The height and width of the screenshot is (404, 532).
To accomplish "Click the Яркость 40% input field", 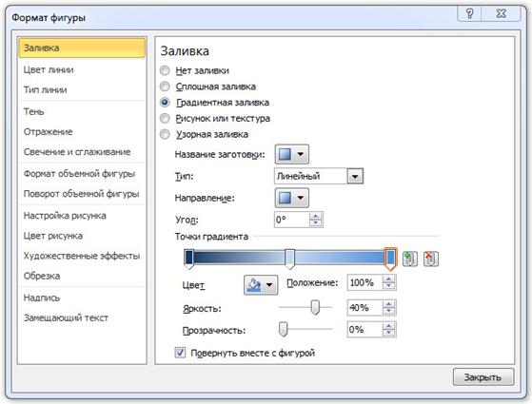I will click(365, 308).
